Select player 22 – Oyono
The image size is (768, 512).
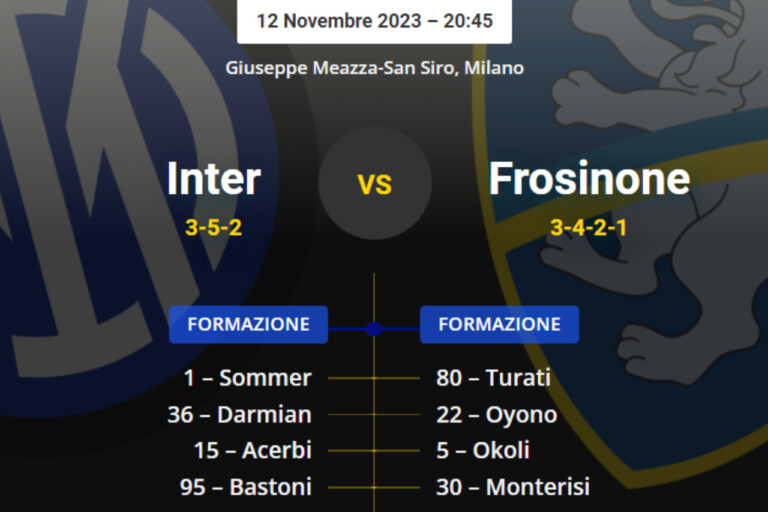click(x=496, y=414)
